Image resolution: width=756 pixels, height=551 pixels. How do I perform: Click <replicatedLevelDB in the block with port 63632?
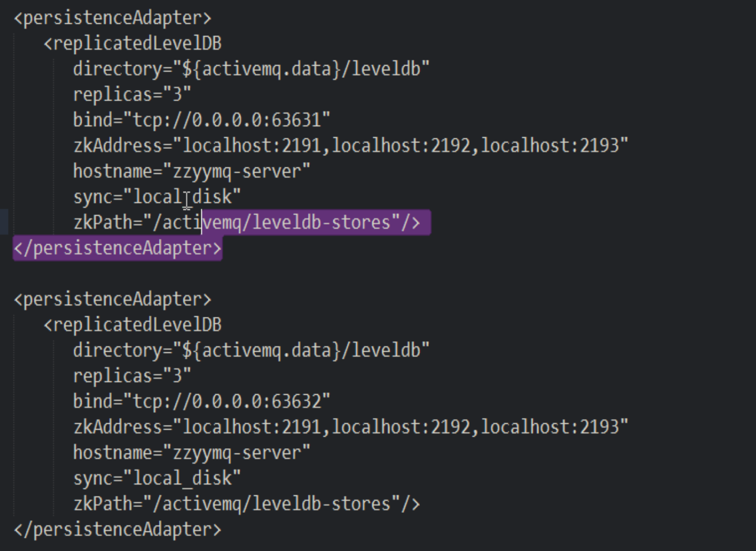coord(133,324)
